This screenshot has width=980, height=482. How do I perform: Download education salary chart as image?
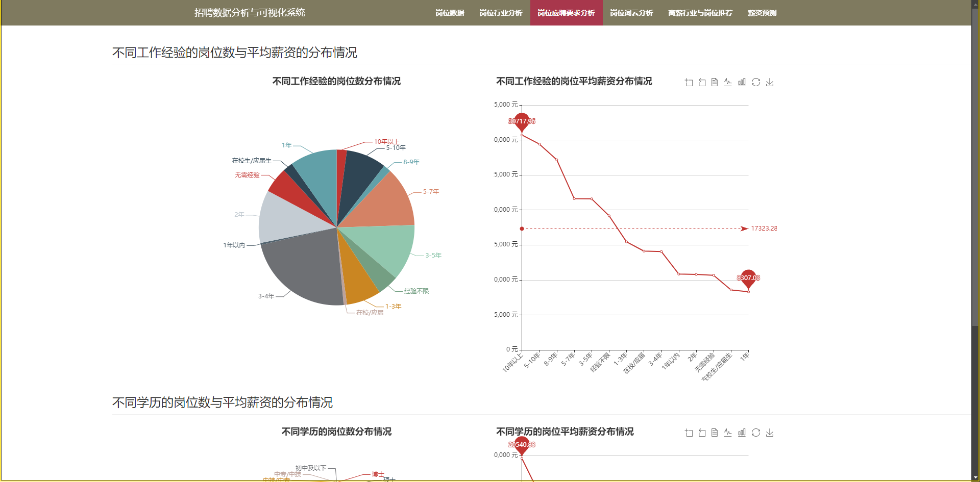point(770,433)
